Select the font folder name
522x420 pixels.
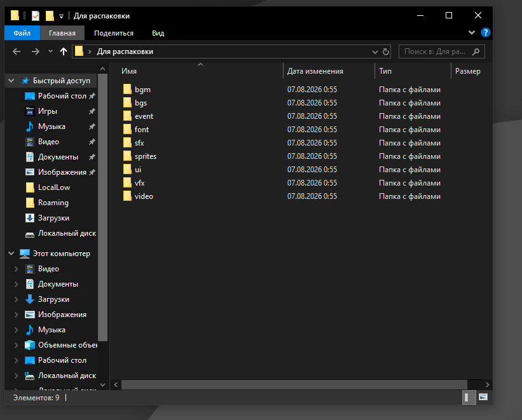click(142, 130)
